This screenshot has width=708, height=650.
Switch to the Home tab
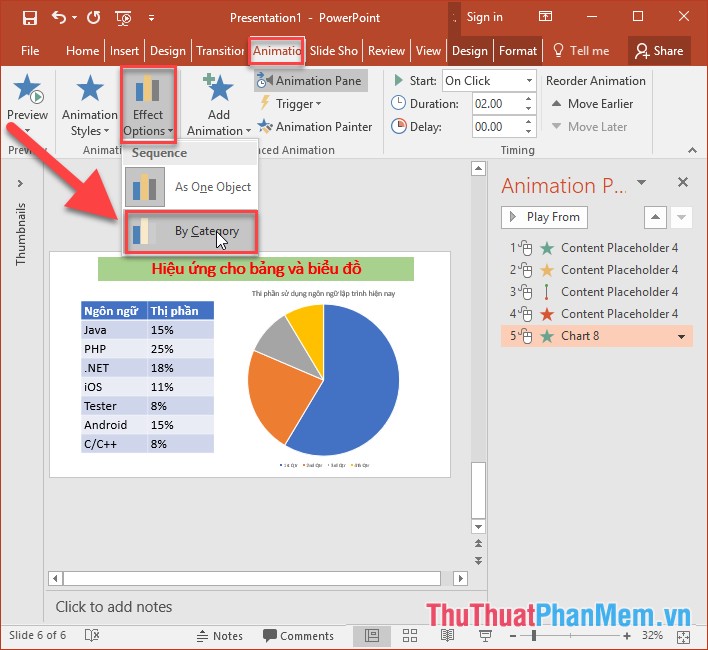click(x=82, y=51)
